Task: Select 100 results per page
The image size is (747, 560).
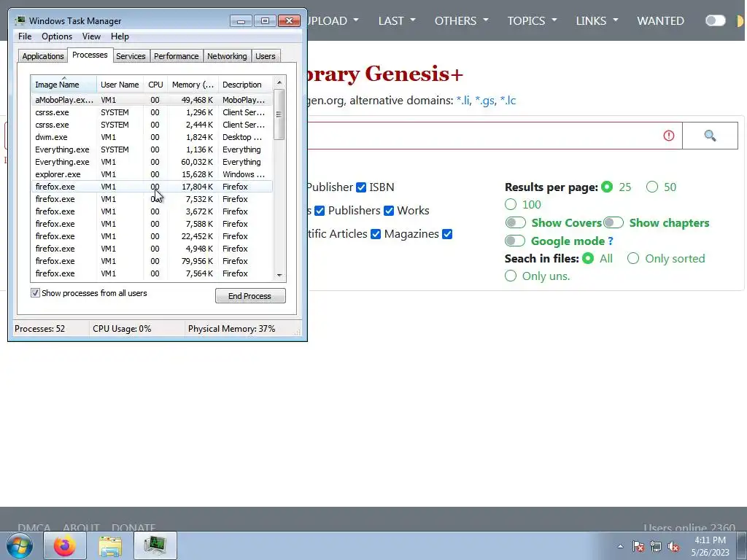Action: 511,204
